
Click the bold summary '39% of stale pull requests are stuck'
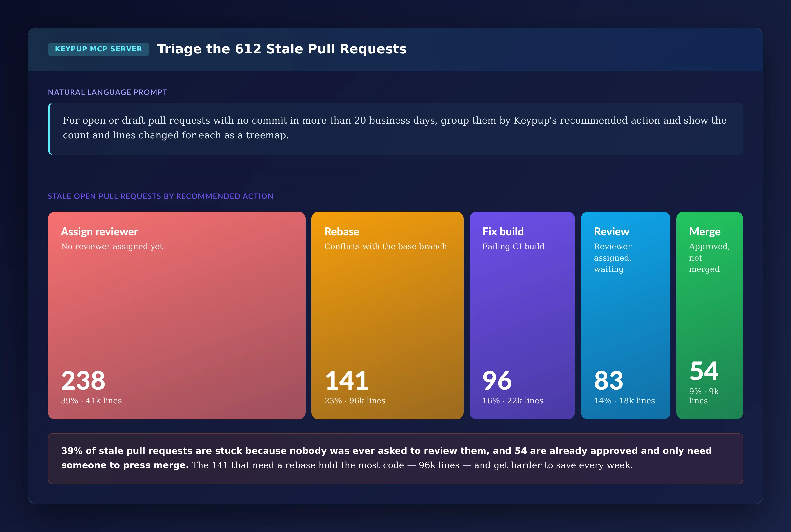tap(386, 458)
